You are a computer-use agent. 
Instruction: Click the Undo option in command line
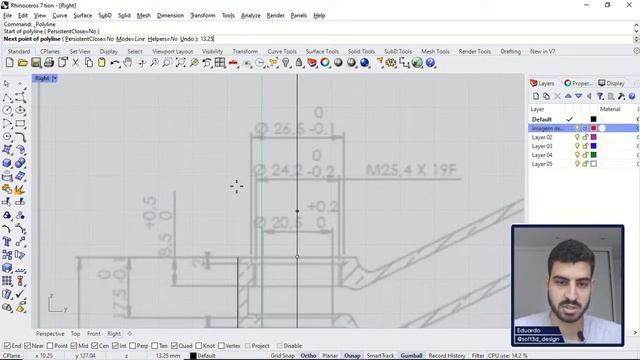pyautogui.click(x=187, y=39)
